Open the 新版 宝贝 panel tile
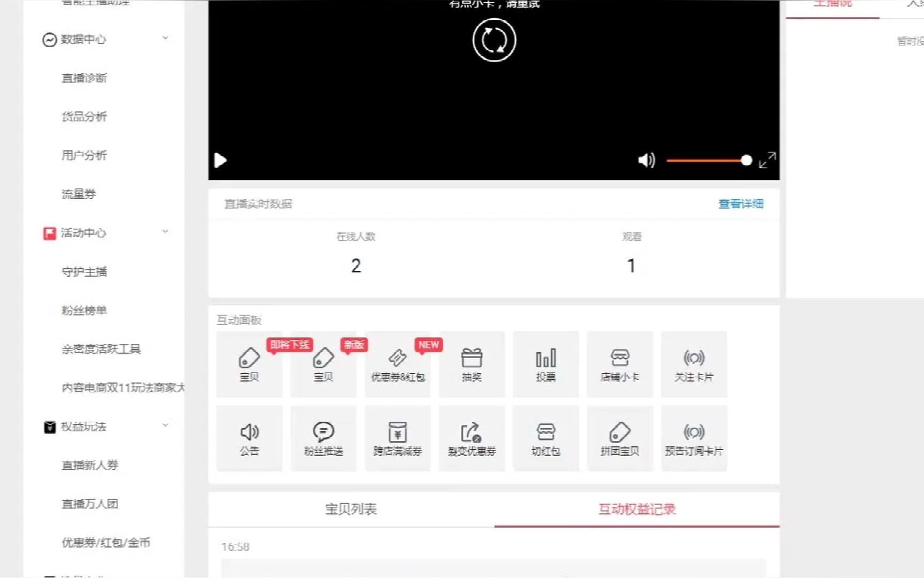This screenshot has width=924, height=578. pos(324,364)
